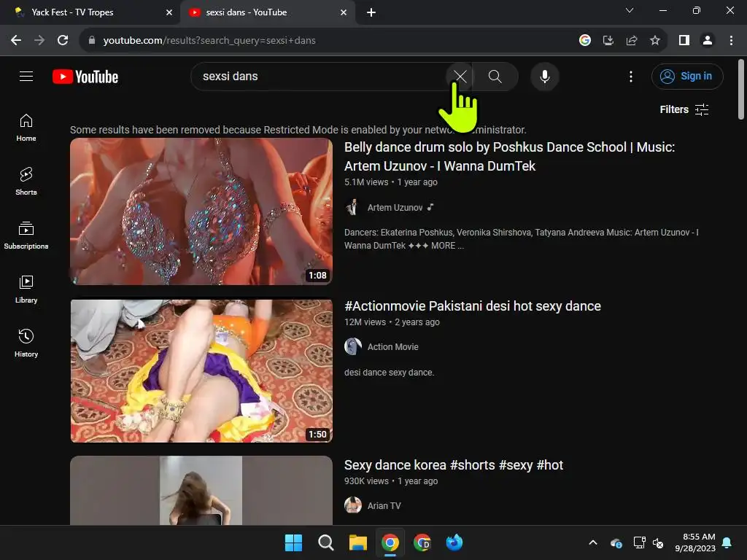Screen dimensions: 747x560
Task: Open File Explorer from taskbar
Action: 357,542
